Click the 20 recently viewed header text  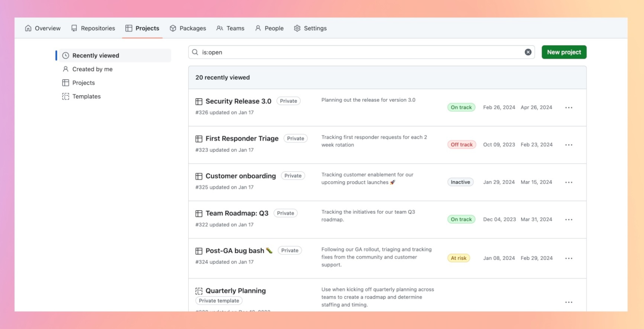click(x=223, y=78)
